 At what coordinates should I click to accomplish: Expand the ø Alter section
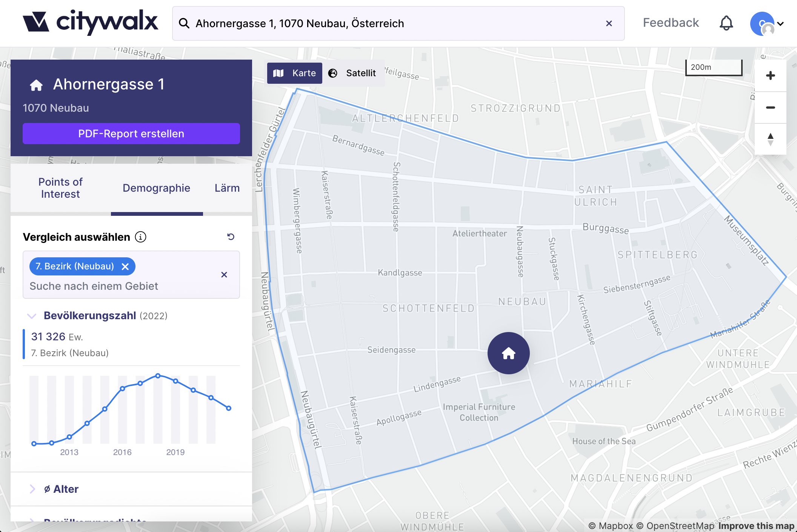tap(32, 489)
